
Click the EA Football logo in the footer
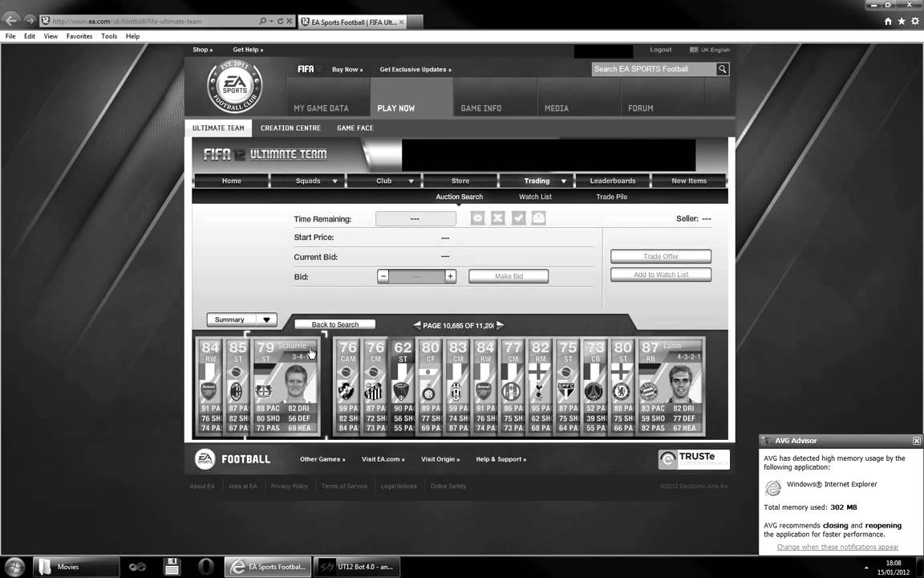pos(232,459)
